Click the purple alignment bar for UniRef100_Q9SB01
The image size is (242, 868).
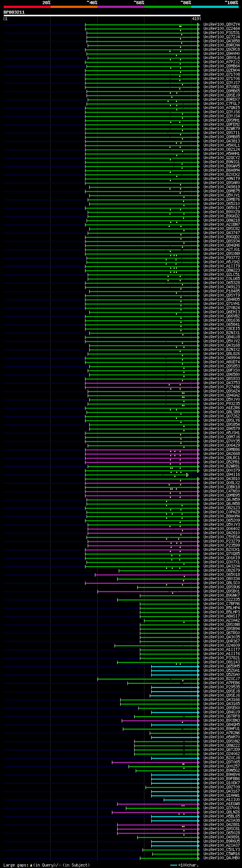(x=147, y=591)
